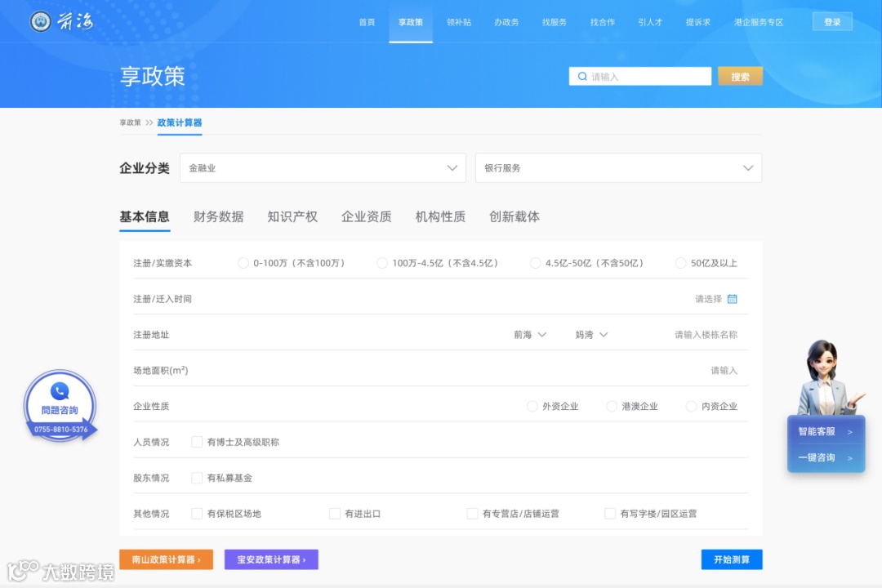Click 享政策 breadcrumb link

tap(130, 122)
